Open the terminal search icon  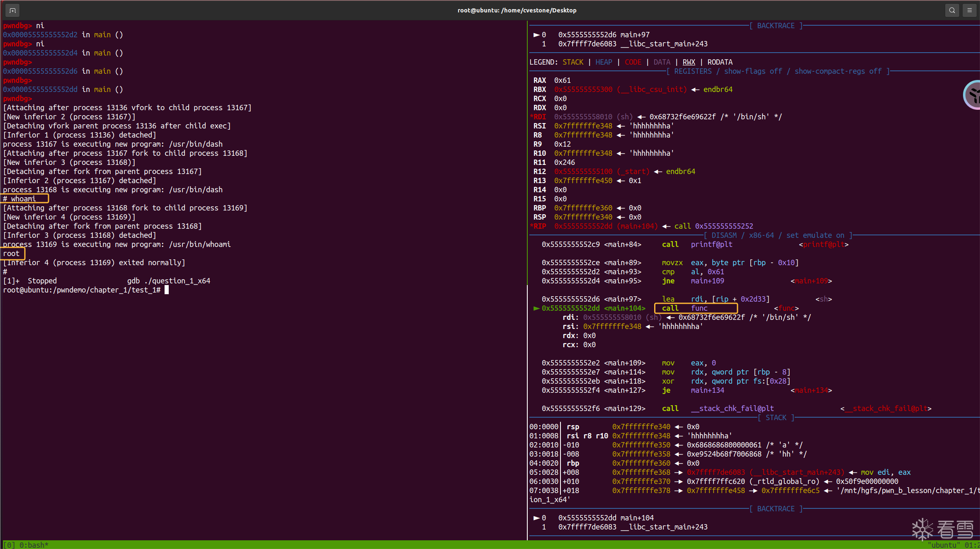click(x=952, y=10)
